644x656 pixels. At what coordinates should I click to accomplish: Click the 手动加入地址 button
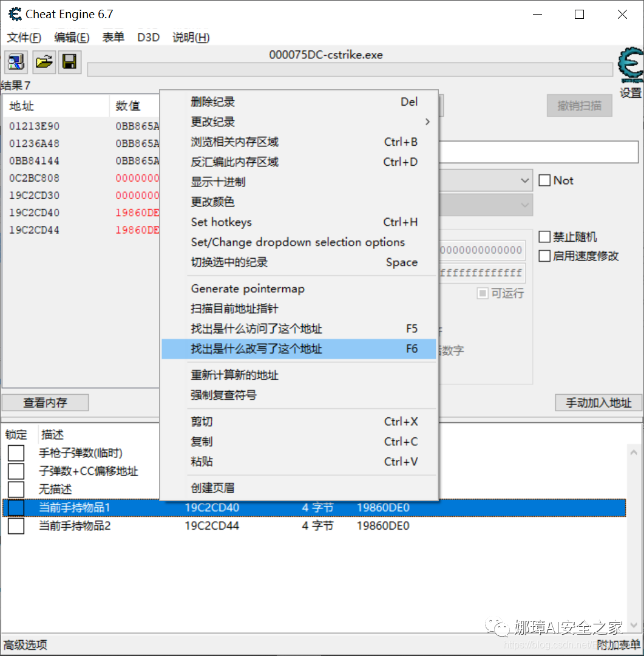[598, 403]
